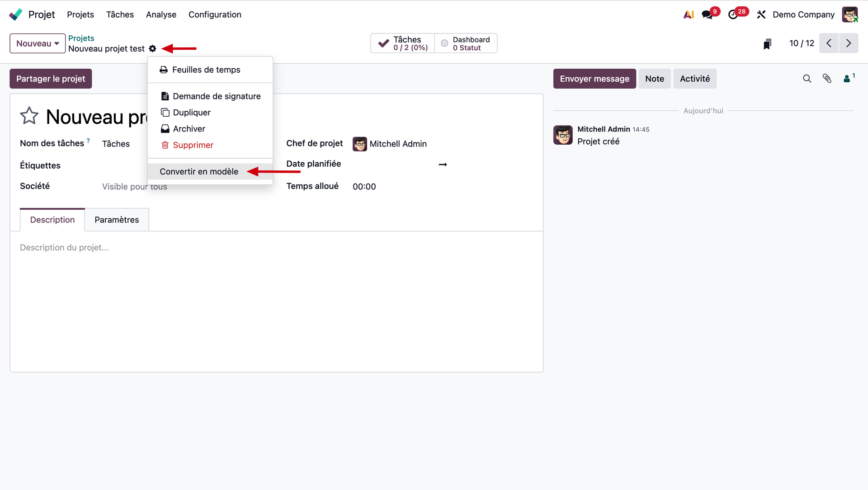
Task: Click the paperclip attachments icon
Action: point(827,79)
